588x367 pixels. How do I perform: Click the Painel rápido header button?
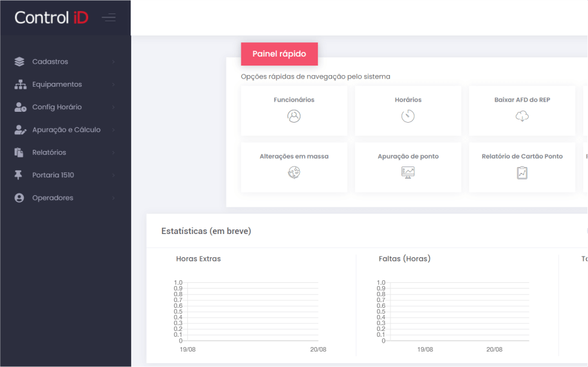point(279,54)
